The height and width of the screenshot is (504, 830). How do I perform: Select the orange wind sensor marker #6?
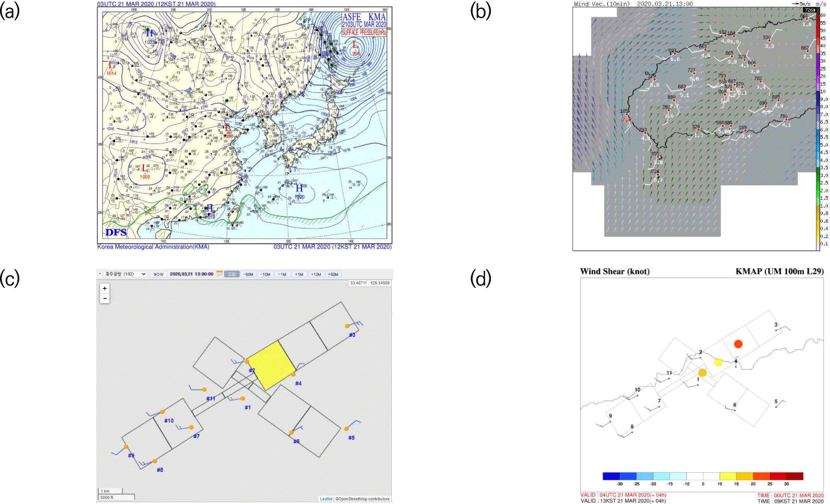pos(291,433)
